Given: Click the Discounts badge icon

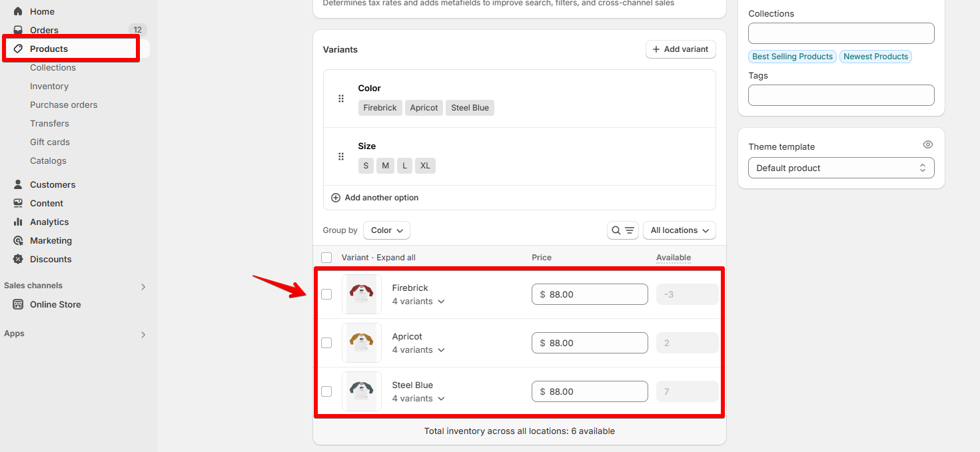Looking at the screenshot, I should pos(18,259).
